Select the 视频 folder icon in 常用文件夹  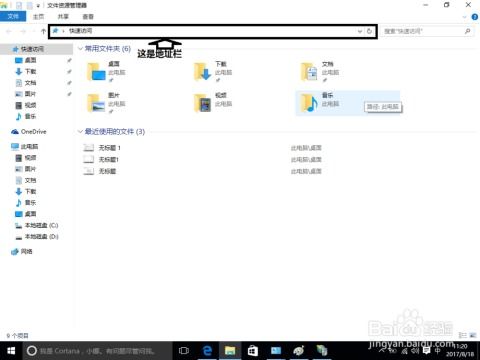tap(203, 103)
